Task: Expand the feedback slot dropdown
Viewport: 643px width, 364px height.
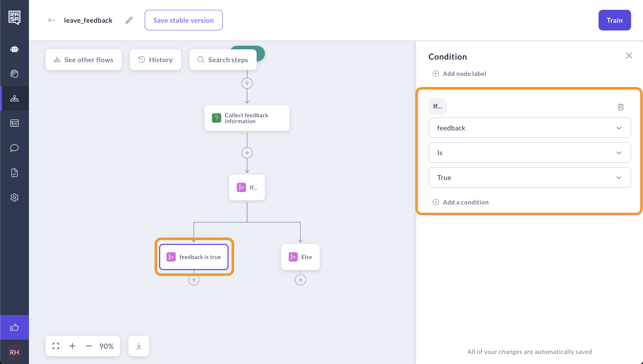Action: 530,128
